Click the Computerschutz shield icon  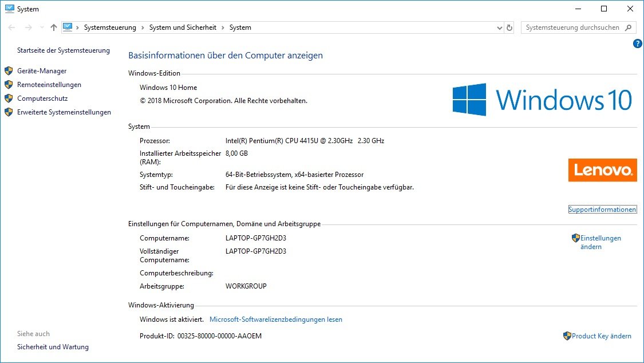pyautogui.click(x=9, y=98)
